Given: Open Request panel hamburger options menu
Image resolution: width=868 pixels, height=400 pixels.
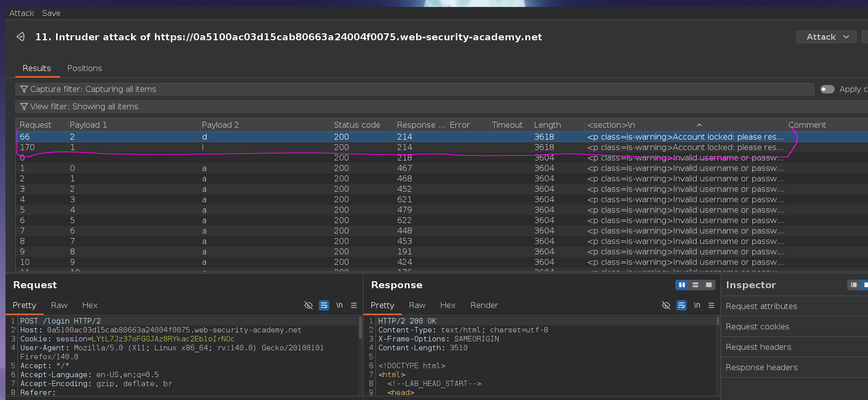Looking at the screenshot, I should tap(354, 305).
